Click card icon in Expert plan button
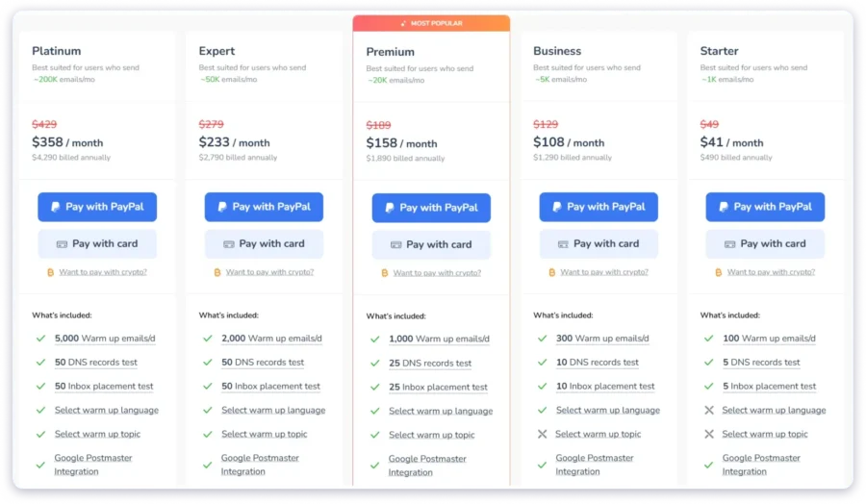866x504 pixels. pyautogui.click(x=226, y=244)
